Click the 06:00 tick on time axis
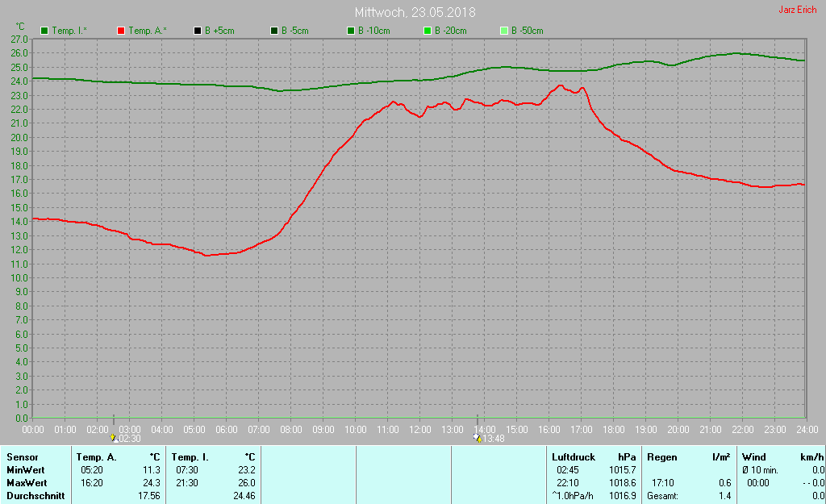 tap(227, 430)
